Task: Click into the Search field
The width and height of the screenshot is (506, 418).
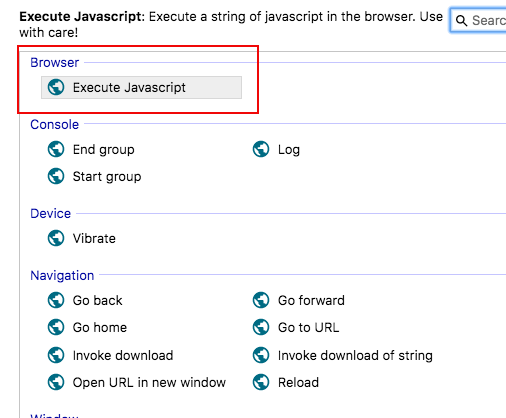Action: point(478,20)
